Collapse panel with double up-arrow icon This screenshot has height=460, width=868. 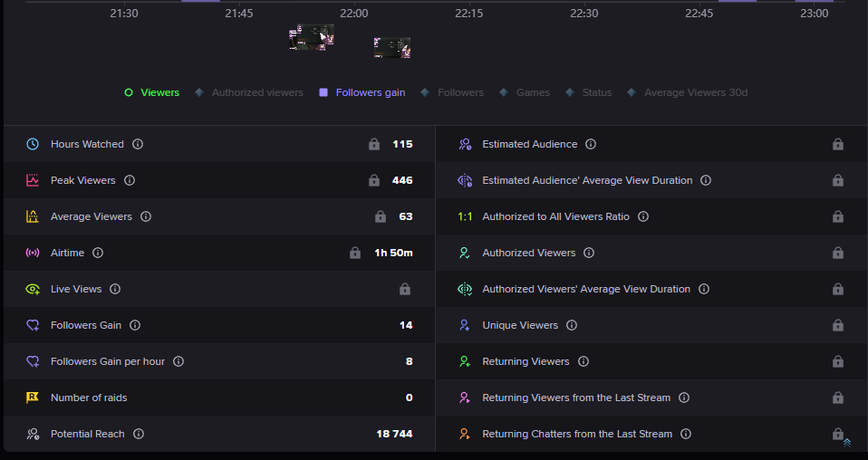click(x=847, y=443)
